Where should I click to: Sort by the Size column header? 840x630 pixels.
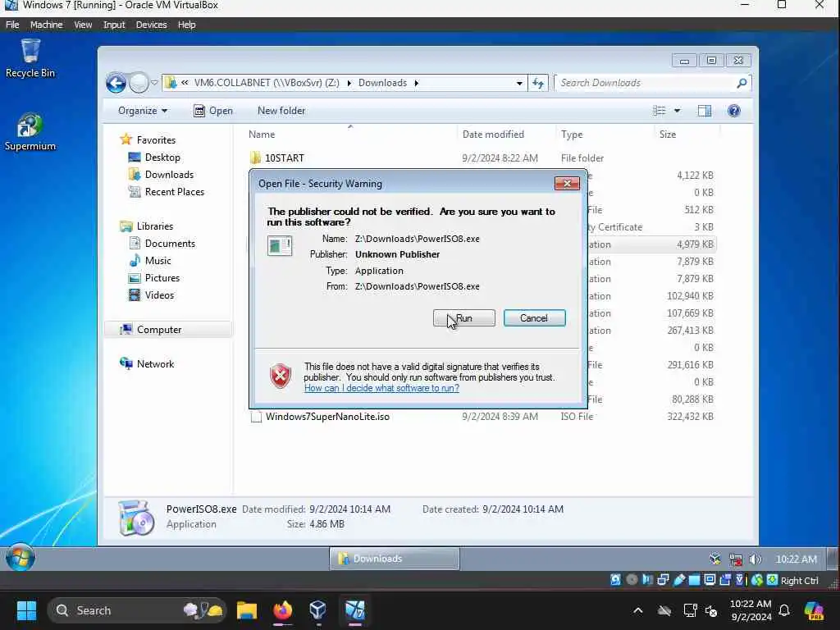668,135
